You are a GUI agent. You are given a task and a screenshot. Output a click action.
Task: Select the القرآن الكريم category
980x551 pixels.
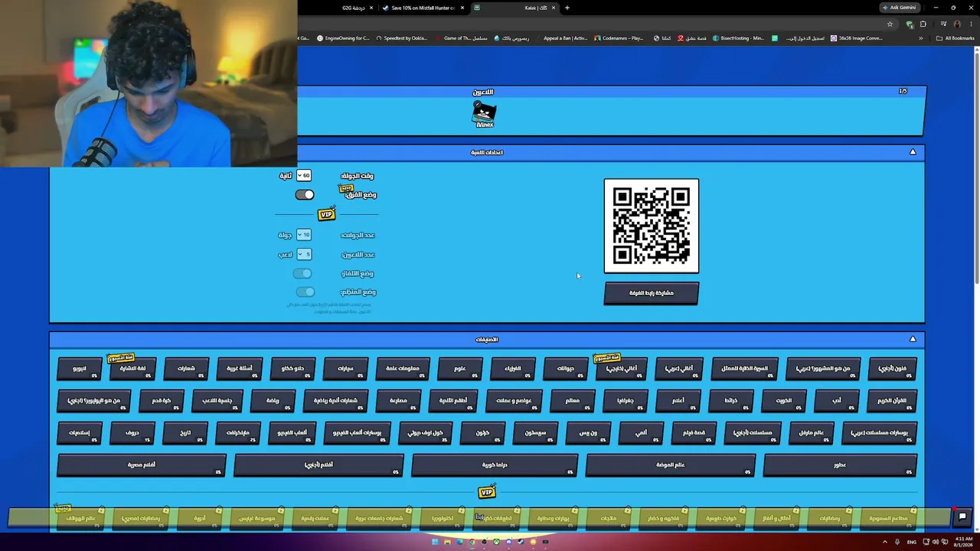891,400
